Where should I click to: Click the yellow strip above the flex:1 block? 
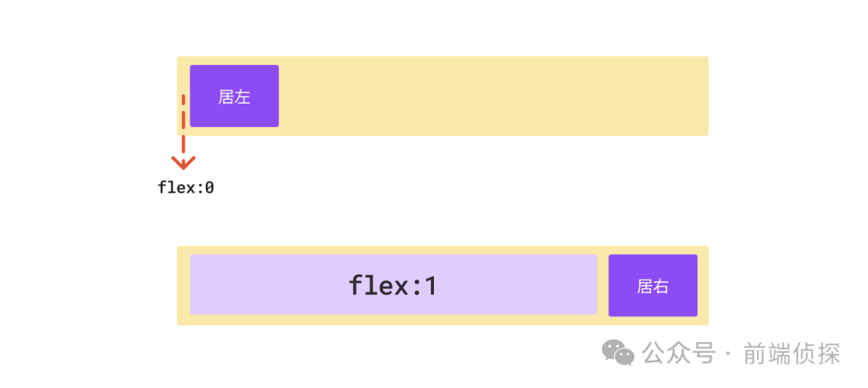click(x=394, y=250)
